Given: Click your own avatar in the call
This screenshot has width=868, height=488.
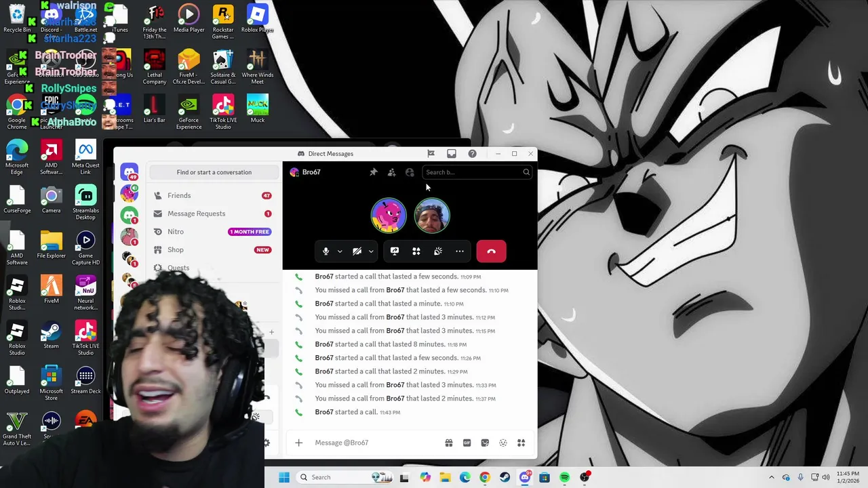Looking at the screenshot, I should pos(432,216).
